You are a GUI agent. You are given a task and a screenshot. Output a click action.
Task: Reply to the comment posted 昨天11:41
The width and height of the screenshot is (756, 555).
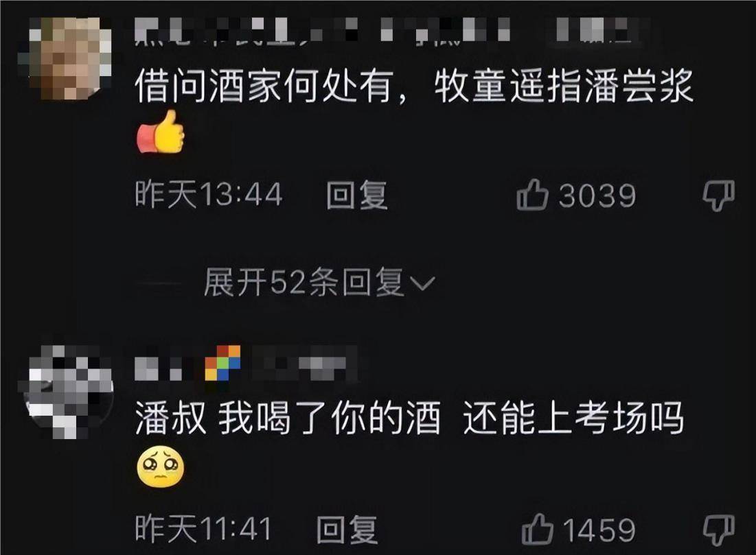[x=347, y=529]
